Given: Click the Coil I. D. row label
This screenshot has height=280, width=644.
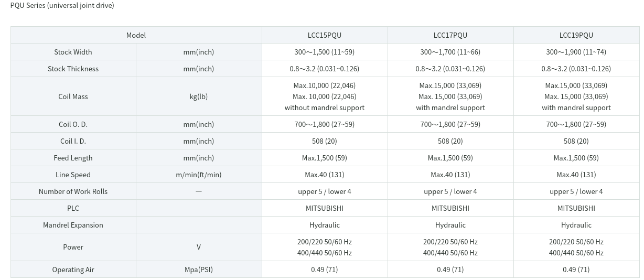Looking at the screenshot, I should point(73,141).
